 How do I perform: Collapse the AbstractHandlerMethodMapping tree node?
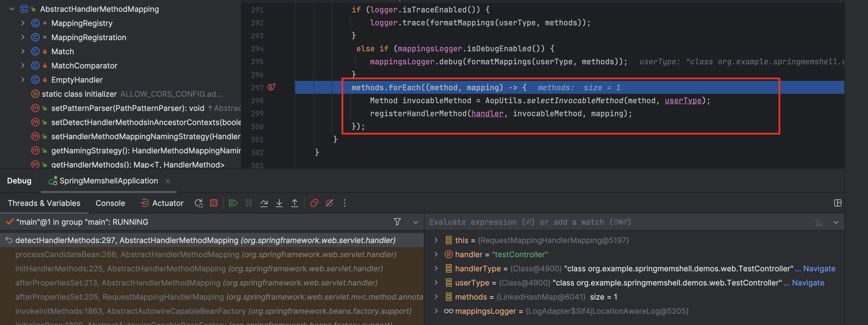[x=12, y=9]
